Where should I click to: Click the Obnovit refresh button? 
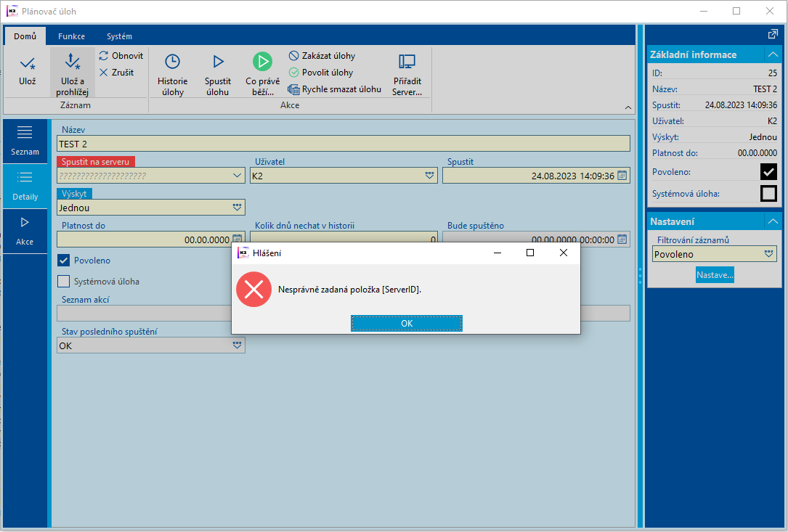[x=121, y=56]
